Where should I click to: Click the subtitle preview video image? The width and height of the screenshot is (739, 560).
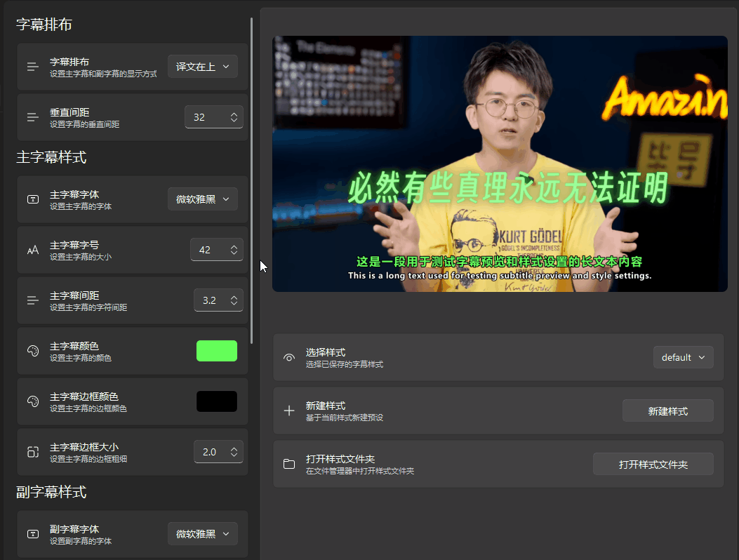tap(500, 164)
